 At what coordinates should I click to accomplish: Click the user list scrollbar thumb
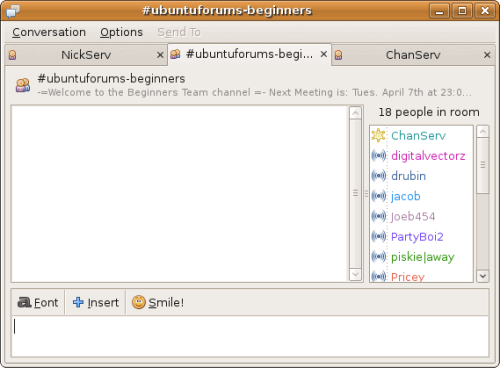click(483, 165)
